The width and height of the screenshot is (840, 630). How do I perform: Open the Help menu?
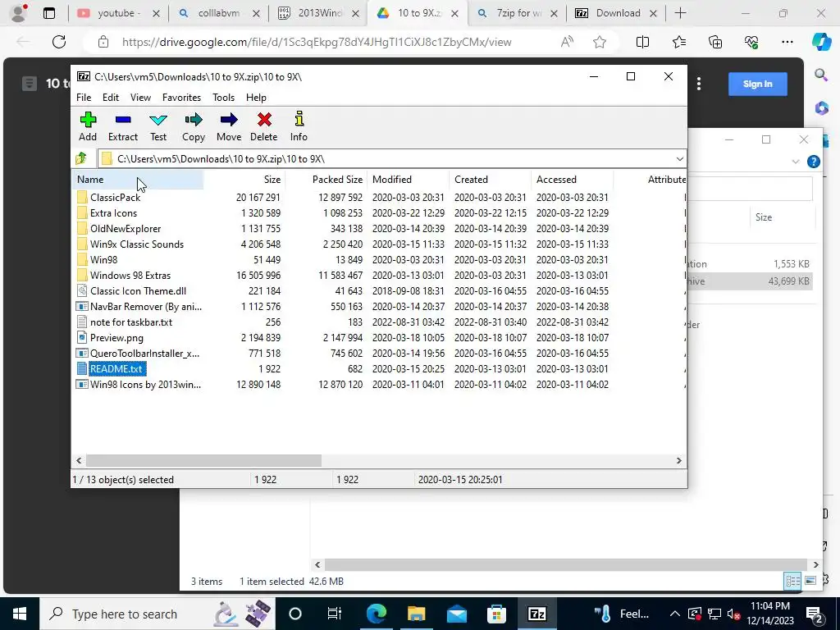tap(256, 98)
